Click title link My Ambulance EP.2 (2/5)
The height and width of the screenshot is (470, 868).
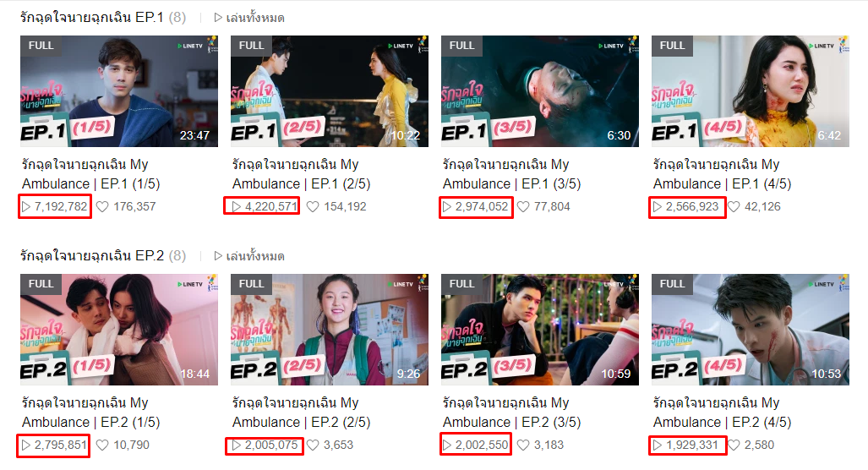[301, 413]
